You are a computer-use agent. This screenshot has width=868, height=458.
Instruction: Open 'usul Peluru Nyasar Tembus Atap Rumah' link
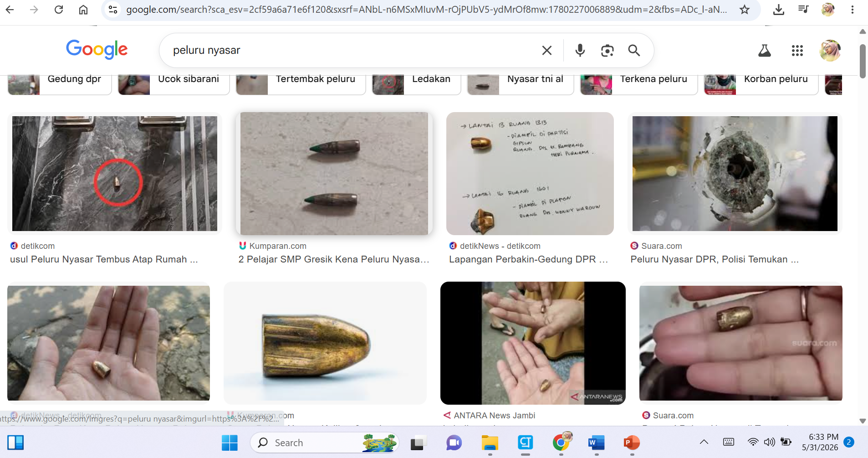tap(104, 259)
